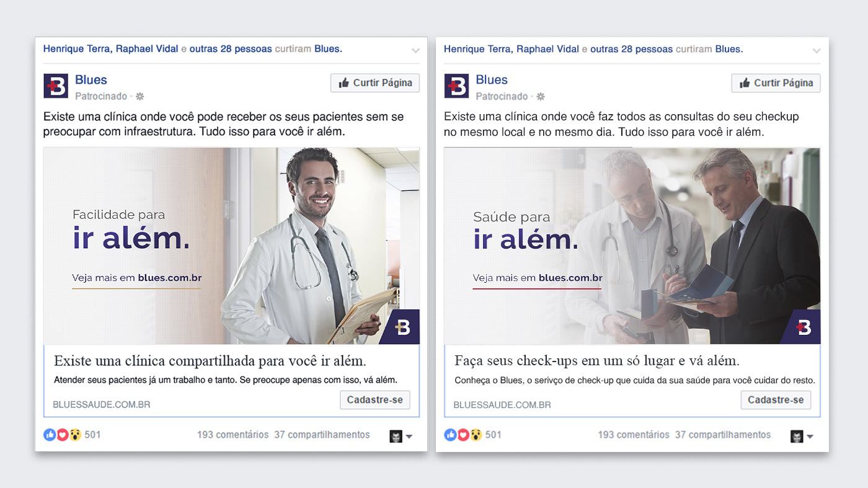Click wow reaction emoji under left post
The image size is (868, 488).
tap(74, 435)
